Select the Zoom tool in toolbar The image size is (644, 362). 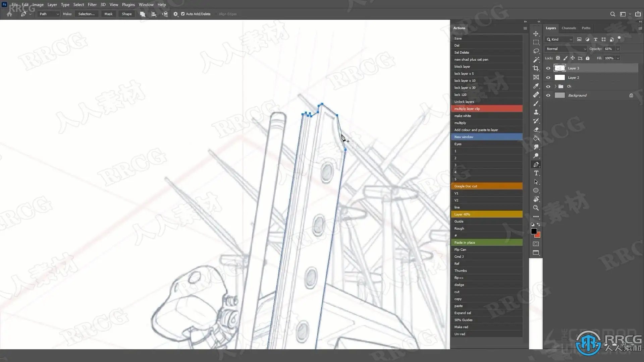[536, 208]
